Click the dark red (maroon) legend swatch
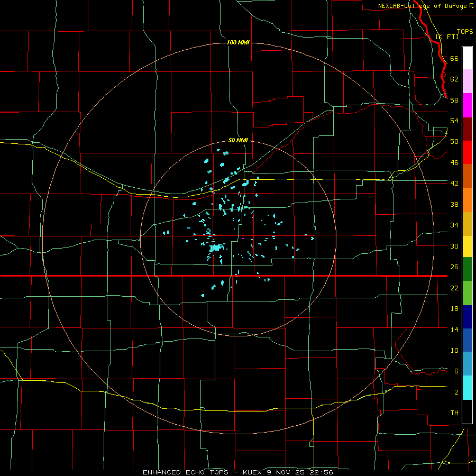This screenshot has width=476, height=476. tap(467, 129)
